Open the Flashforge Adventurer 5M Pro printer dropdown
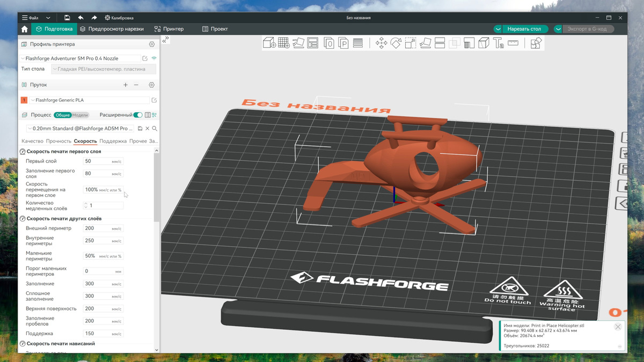This screenshot has height=362, width=644. pos(79,58)
